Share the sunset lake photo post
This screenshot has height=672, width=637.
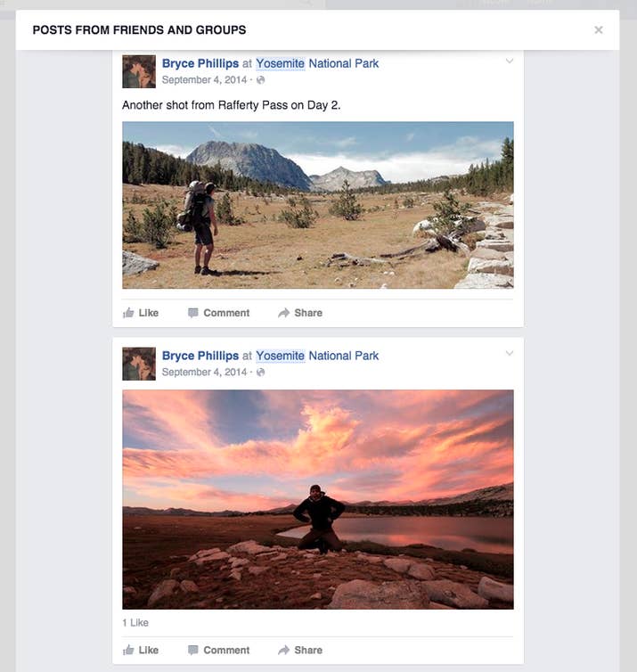pos(300,650)
